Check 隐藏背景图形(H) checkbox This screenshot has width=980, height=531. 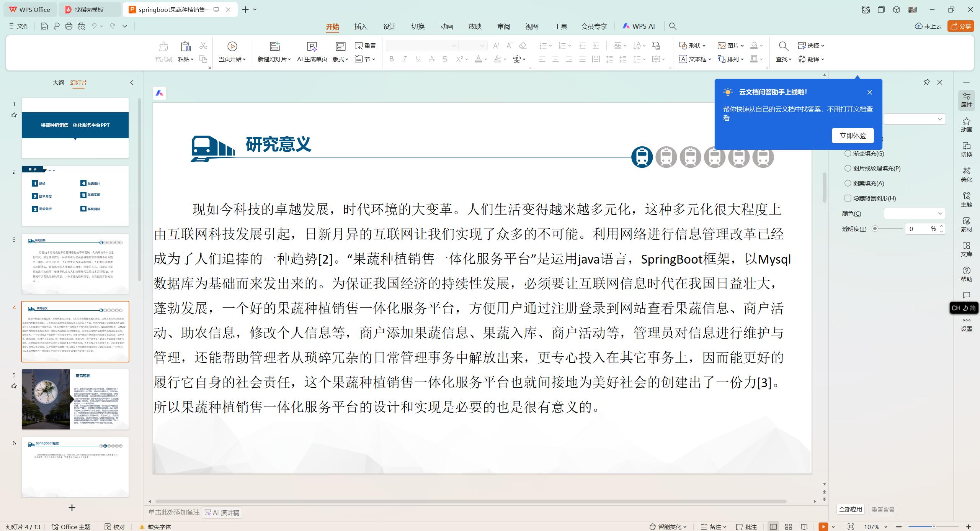[x=848, y=198]
